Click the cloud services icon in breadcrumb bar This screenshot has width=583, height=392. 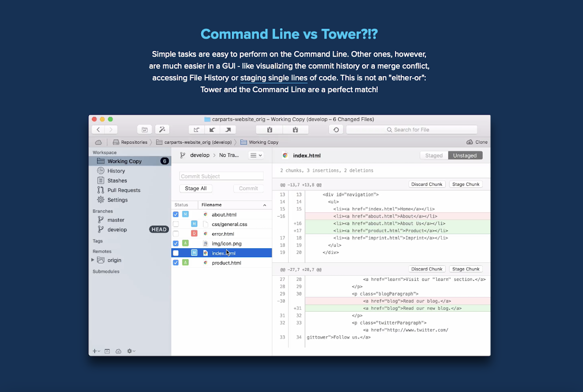click(x=98, y=142)
